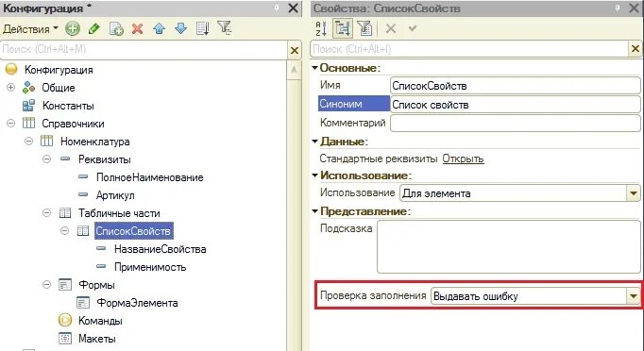Collapse the Использование properties group
644x351 pixels.
tap(315, 175)
